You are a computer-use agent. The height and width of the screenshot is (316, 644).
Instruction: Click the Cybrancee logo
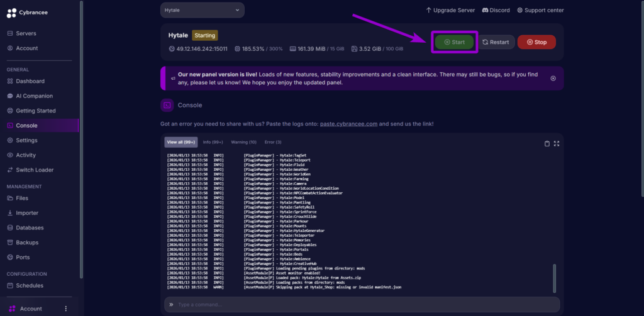point(27,13)
